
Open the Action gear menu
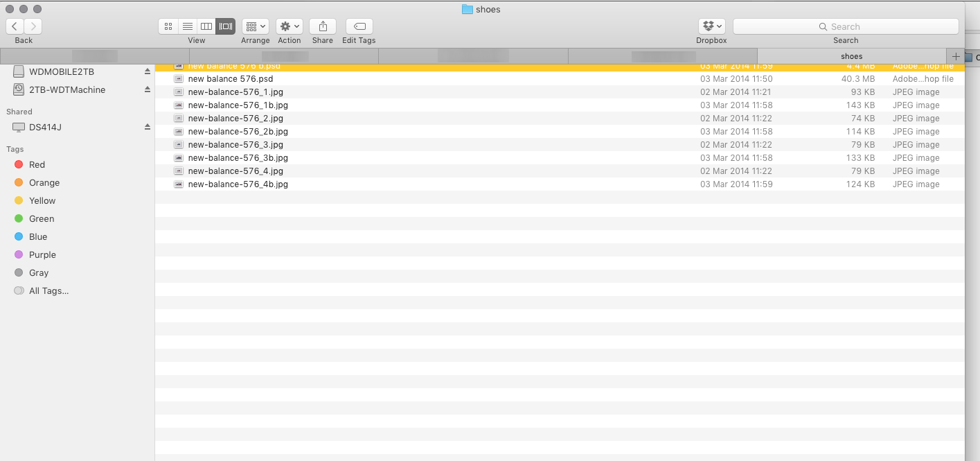pyautogui.click(x=289, y=26)
